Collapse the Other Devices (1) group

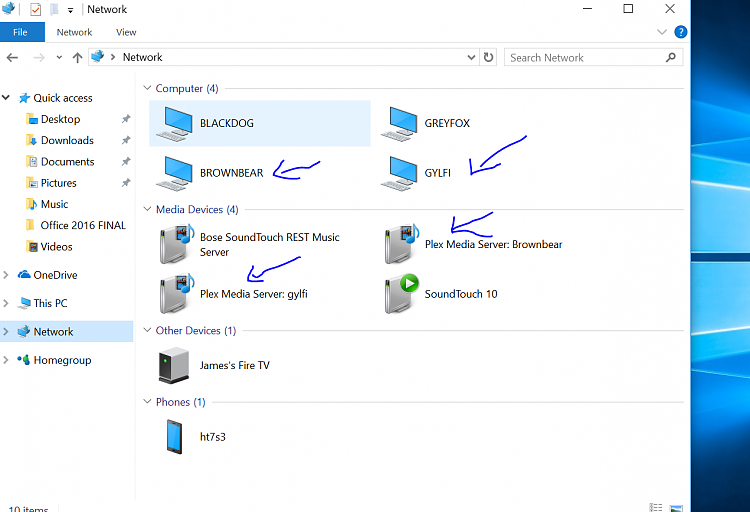pyautogui.click(x=147, y=330)
